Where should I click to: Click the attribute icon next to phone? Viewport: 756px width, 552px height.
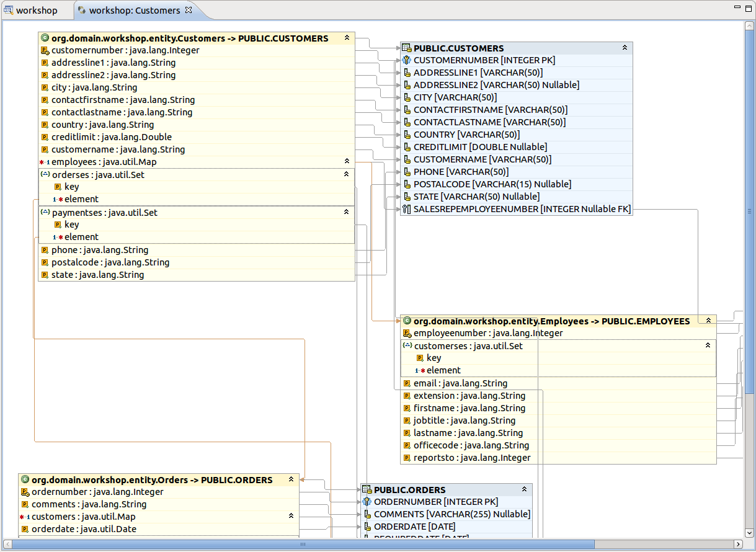(45, 250)
